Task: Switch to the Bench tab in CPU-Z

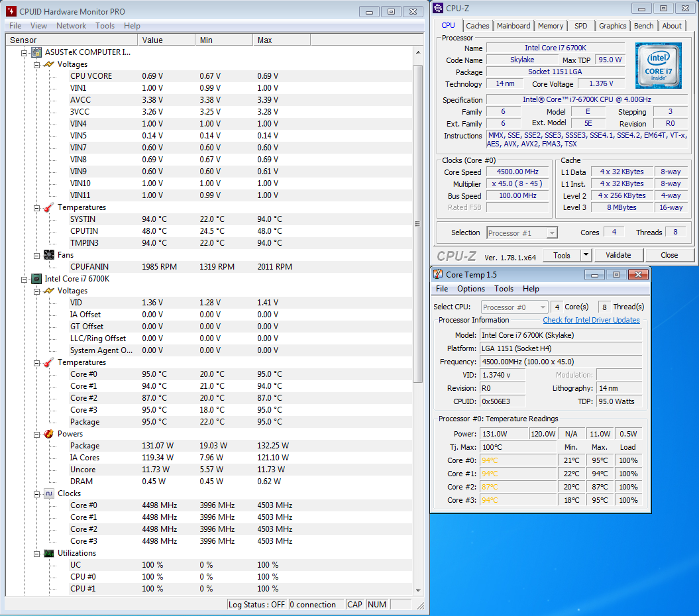Action: click(x=644, y=26)
